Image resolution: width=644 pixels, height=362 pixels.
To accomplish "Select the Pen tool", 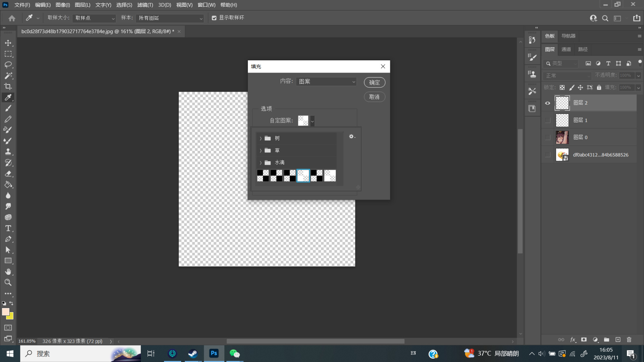I will click(8, 239).
